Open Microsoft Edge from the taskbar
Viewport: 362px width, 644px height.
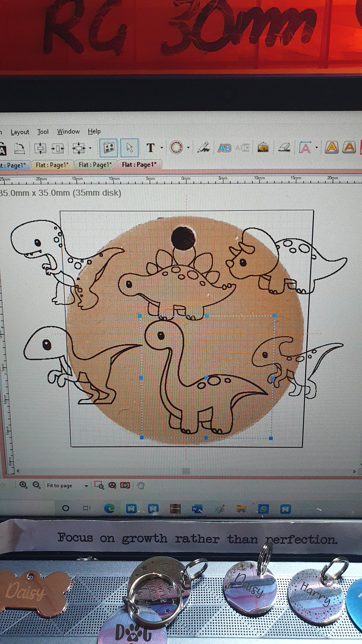tap(109, 508)
